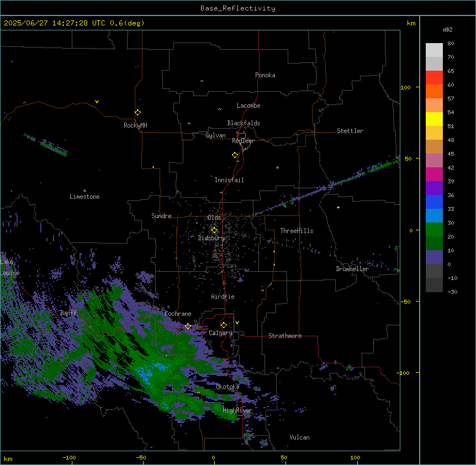The width and height of the screenshot is (476, 465).
Task: Click the Okotoks label
Action: click(228, 387)
